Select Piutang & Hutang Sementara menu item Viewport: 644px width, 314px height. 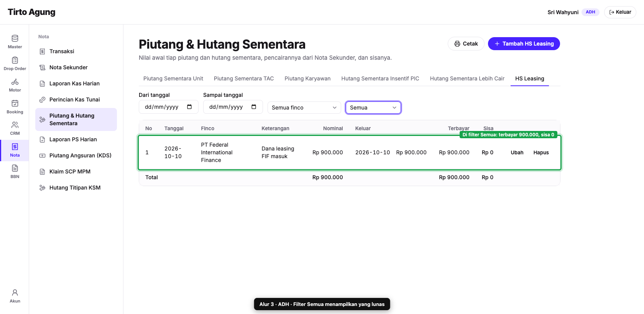tap(76, 119)
